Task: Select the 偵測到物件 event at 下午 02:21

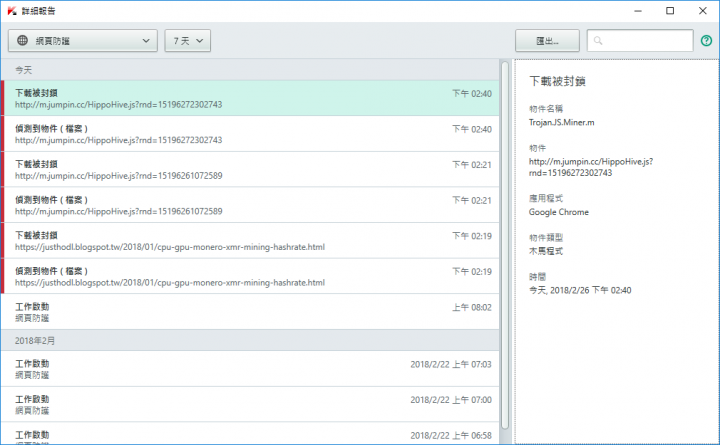Action: coord(250,205)
